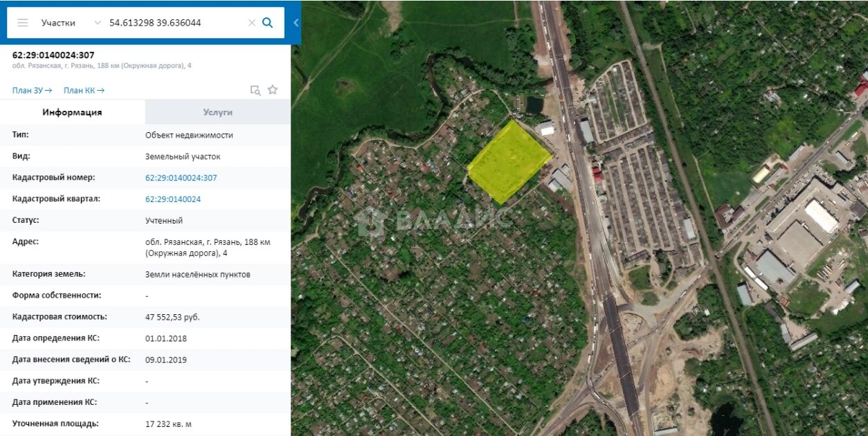
Task: Open the План ЗУ link
Action: click(32, 90)
